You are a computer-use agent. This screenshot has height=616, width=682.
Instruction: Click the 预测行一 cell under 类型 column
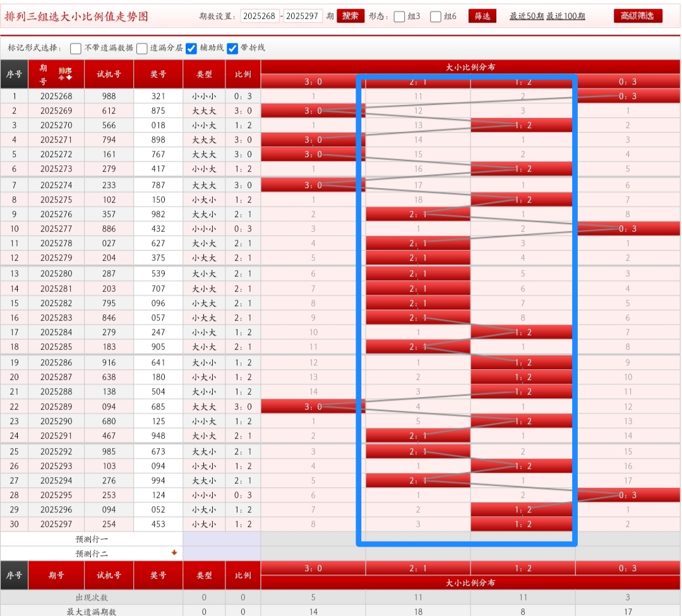[204, 539]
